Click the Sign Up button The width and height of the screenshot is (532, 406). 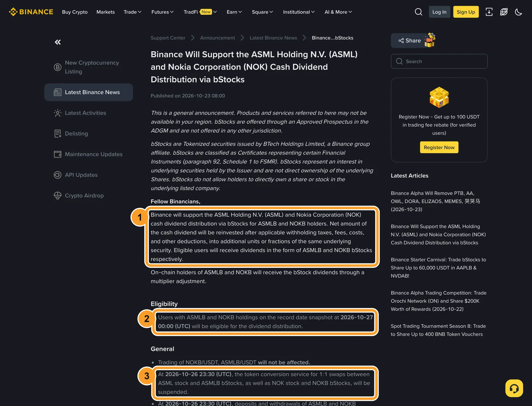click(x=466, y=12)
